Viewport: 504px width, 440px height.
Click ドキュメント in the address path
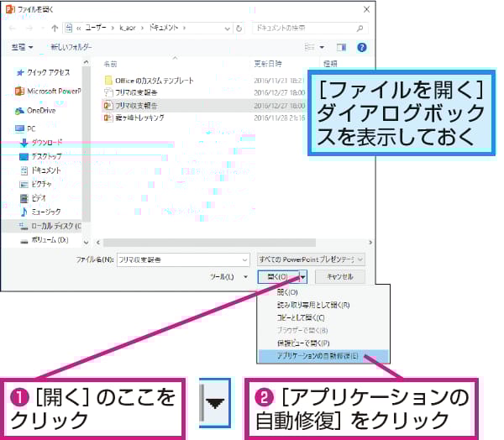[x=163, y=28]
